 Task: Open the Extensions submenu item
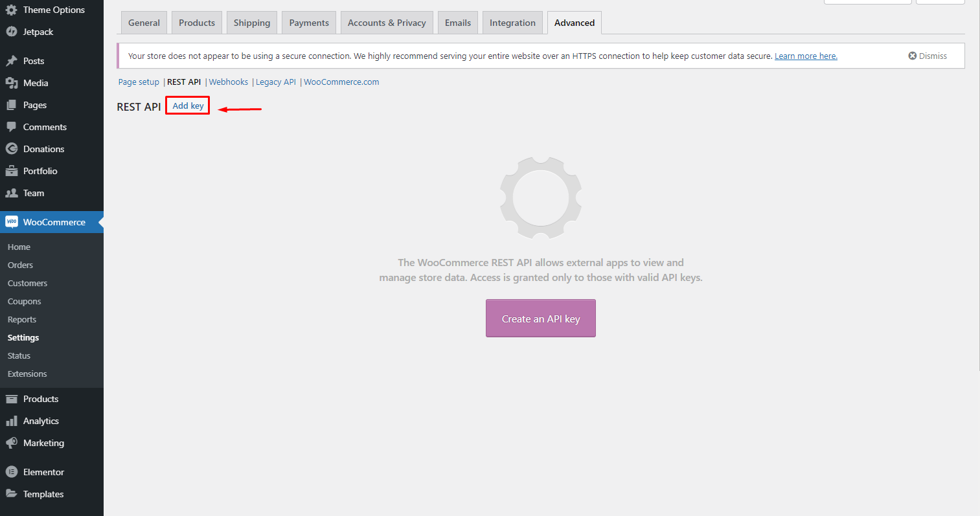pos(52,374)
